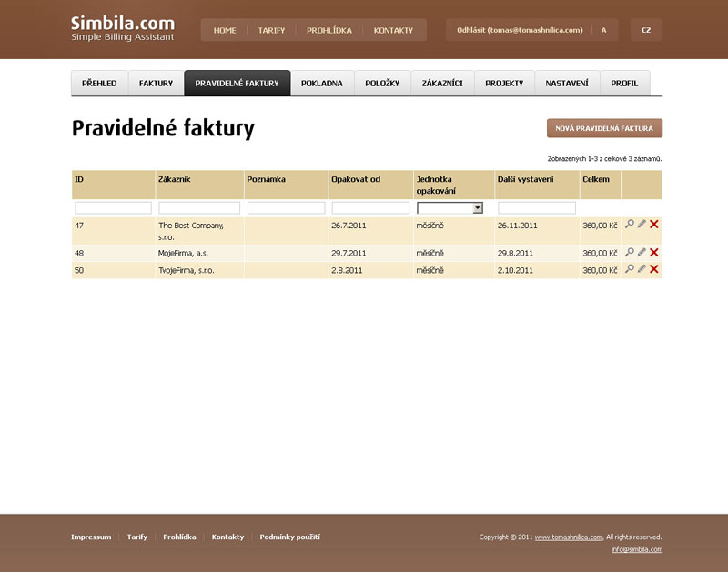Switch to the Faktury tab
Image resolution: width=728 pixels, height=572 pixels.
tap(156, 84)
